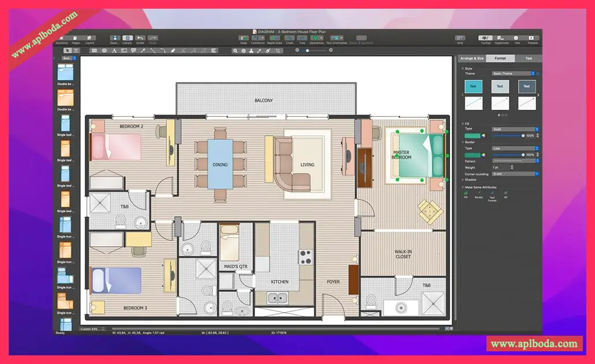Open the Solutions panel icon
Image resolution: width=595 pixels, height=364 pixels.
point(61,38)
